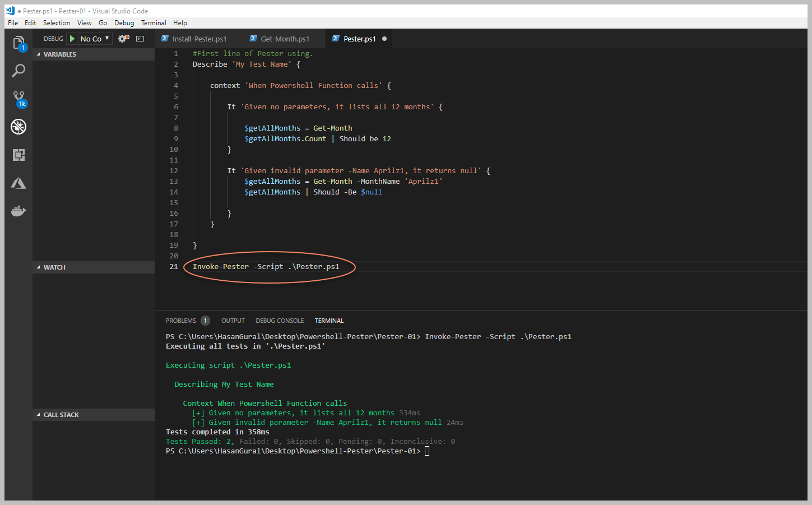The image size is (812, 505).
Task: Switch to Install-Pester.ps1 tab
Action: (199, 39)
